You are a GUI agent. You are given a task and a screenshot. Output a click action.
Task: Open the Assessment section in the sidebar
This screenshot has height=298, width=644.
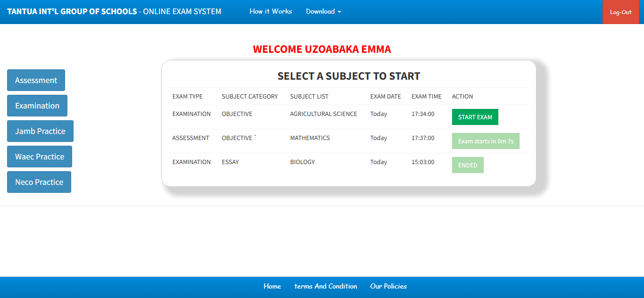pyautogui.click(x=36, y=80)
